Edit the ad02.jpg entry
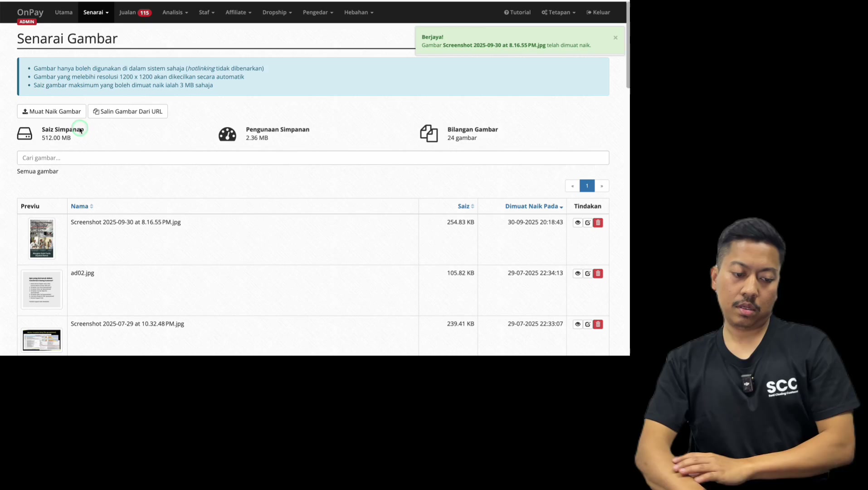 pyautogui.click(x=588, y=273)
